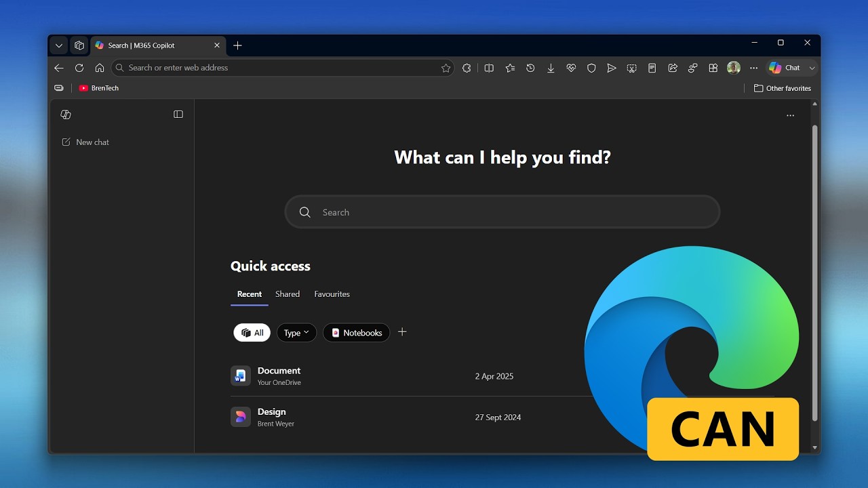Click the Search input box
Screen dimensions: 868x488
click(x=502, y=212)
